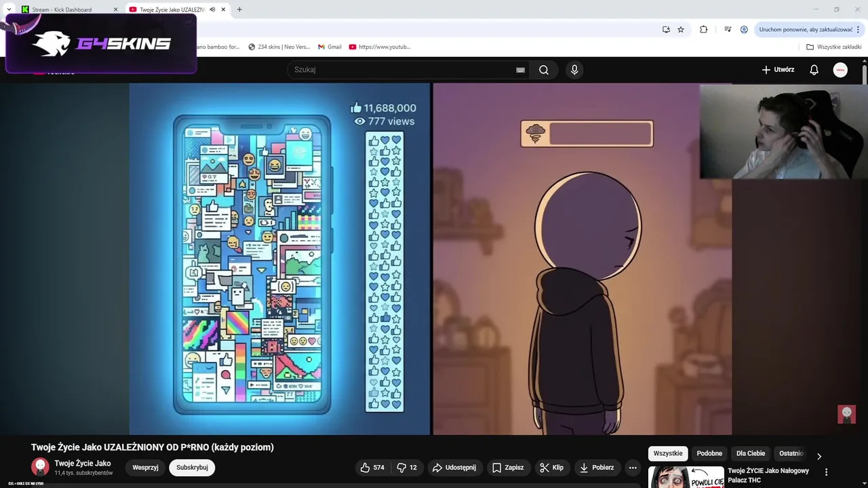This screenshot has width=868, height=488.
Task: Dislike the video with 12 dislikes
Action: click(407, 468)
